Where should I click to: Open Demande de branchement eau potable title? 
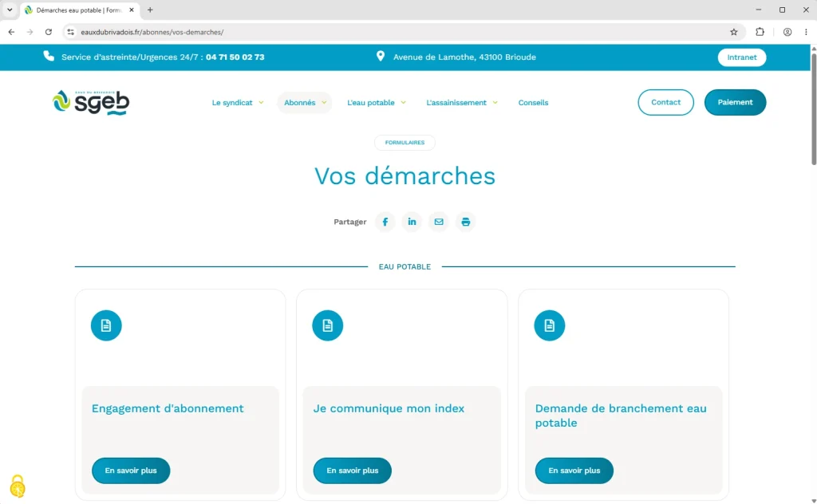coord(621,415)
